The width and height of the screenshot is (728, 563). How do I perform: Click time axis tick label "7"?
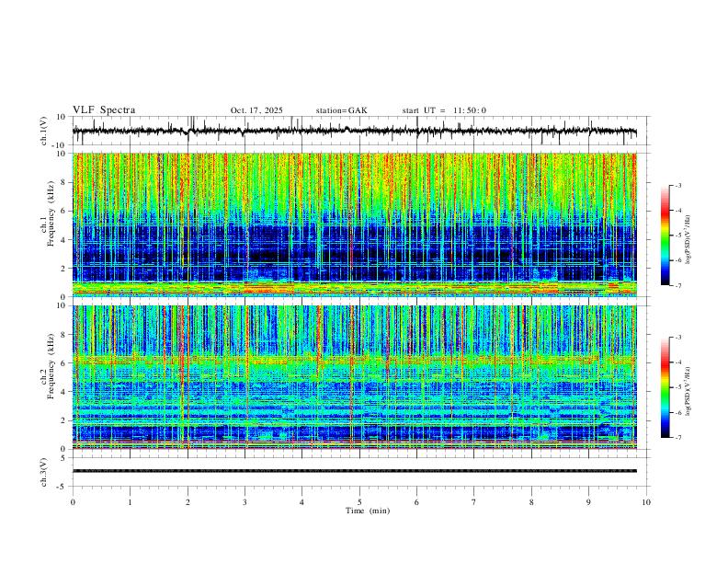click(474, 502)
